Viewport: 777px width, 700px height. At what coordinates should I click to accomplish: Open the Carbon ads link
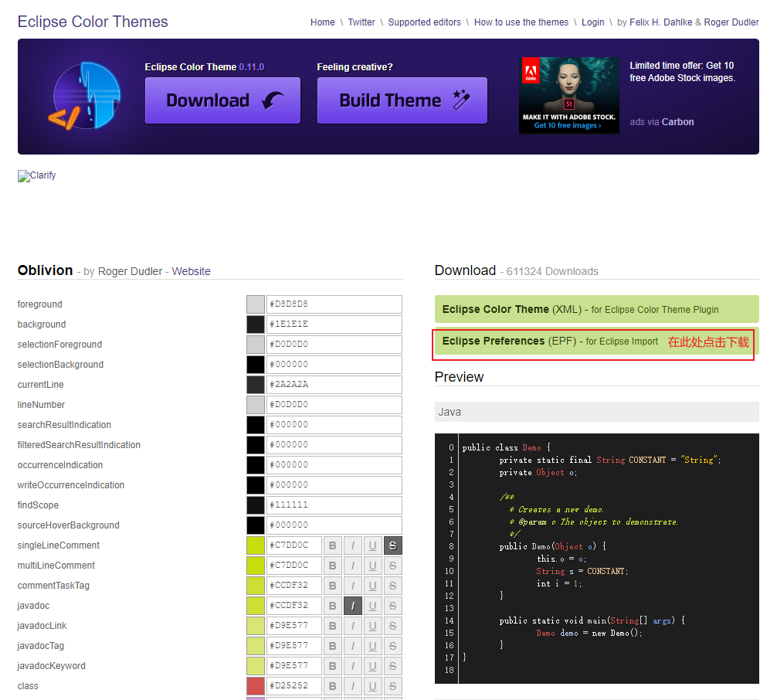[x=677, y=122]
